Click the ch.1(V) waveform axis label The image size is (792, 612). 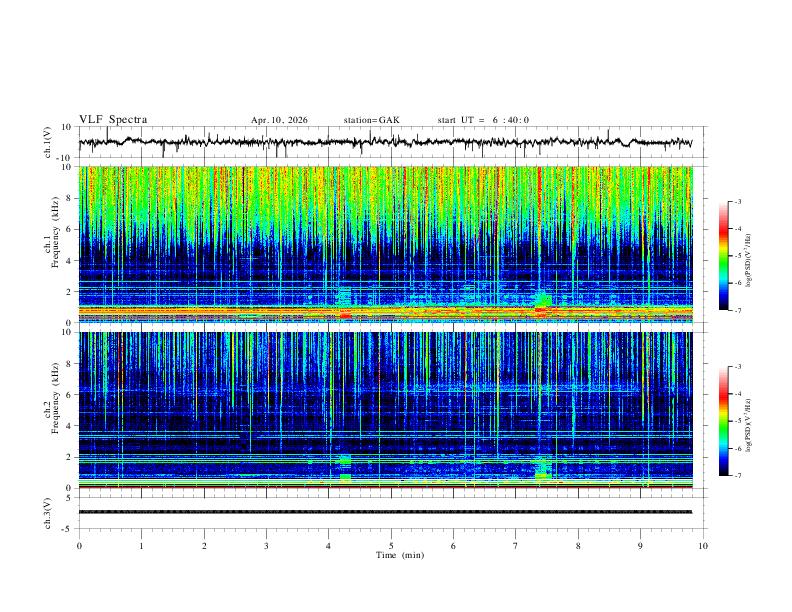pyautogui.click(x=47, y=142)
